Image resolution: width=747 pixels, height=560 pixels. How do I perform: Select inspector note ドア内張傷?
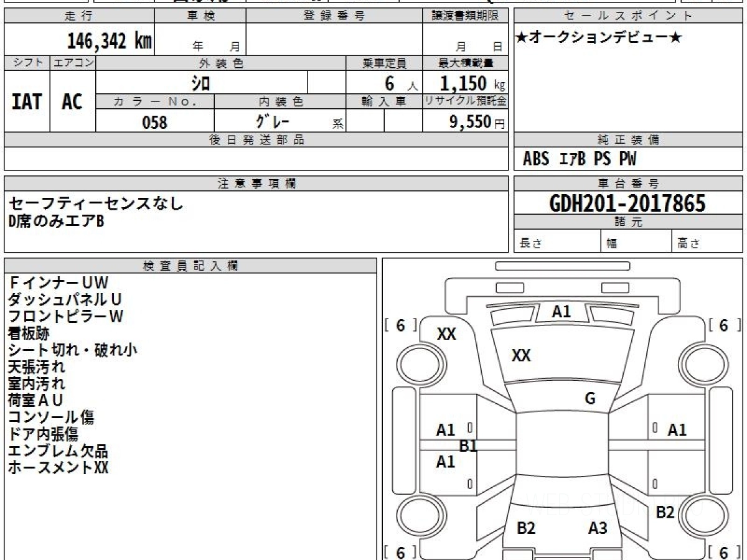click(44, 434)
